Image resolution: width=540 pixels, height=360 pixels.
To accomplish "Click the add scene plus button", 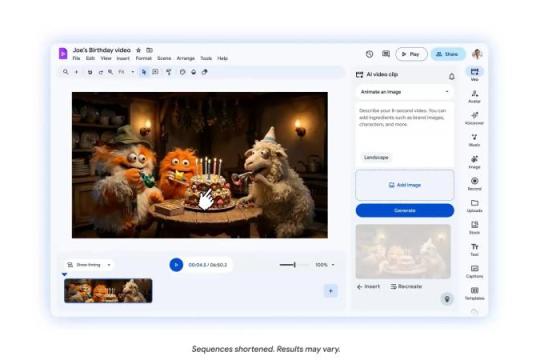I will click(x=331, y=291).
